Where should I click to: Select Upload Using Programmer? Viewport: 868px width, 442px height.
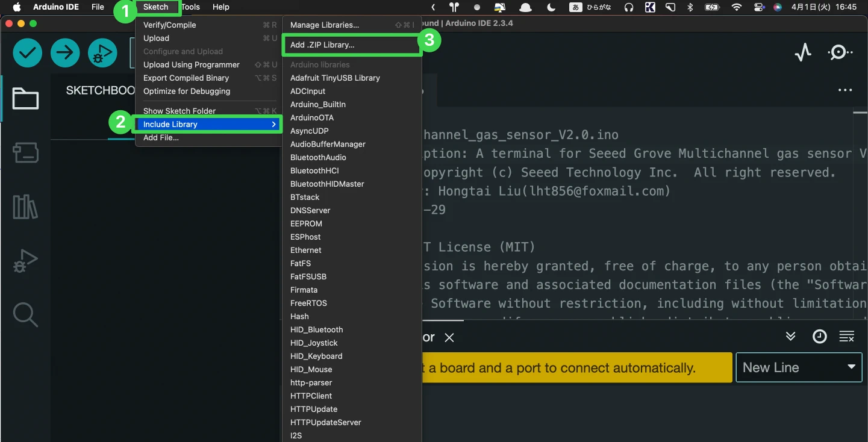click(210, 64)
